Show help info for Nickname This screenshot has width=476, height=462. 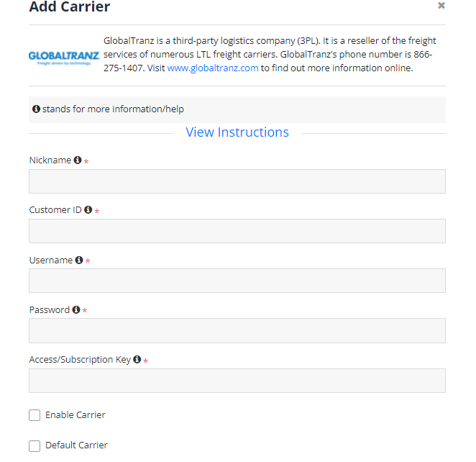coord(78,160)
